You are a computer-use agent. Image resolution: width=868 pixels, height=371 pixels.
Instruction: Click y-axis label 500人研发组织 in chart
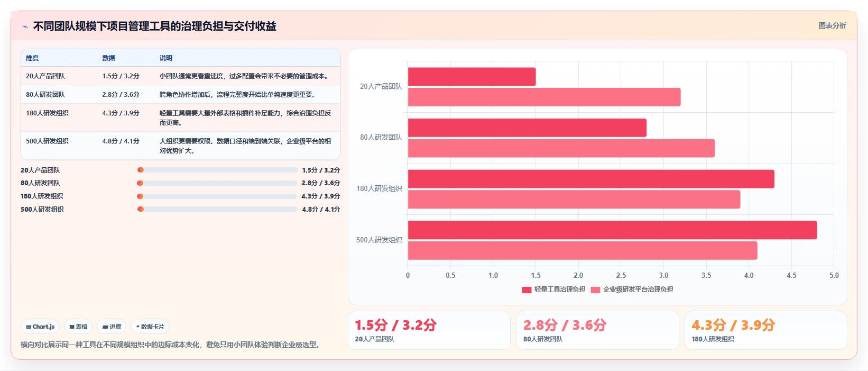point(379,240)
